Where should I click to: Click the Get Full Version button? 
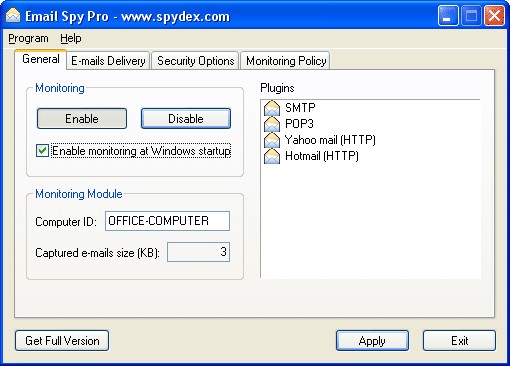(62, 341)
